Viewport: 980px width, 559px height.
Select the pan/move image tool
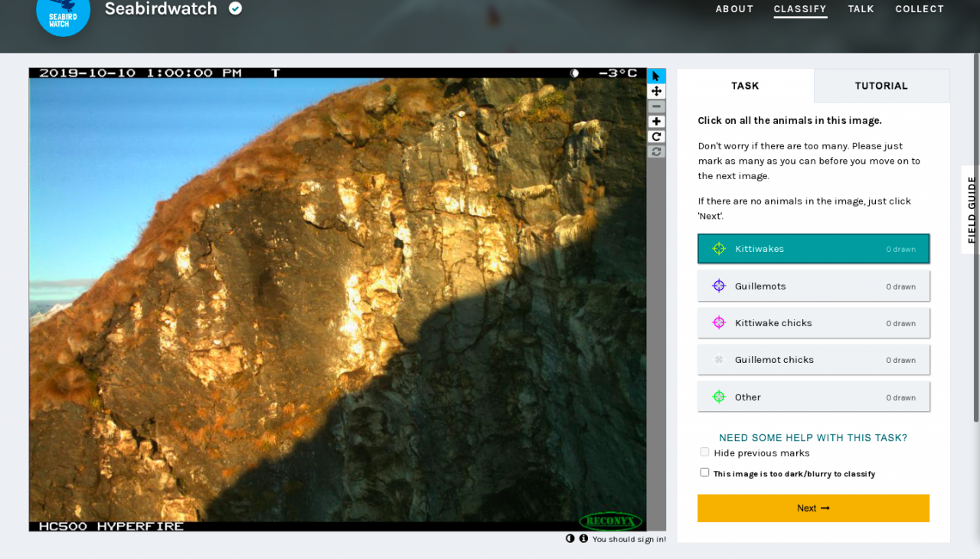tap(656, 91)
